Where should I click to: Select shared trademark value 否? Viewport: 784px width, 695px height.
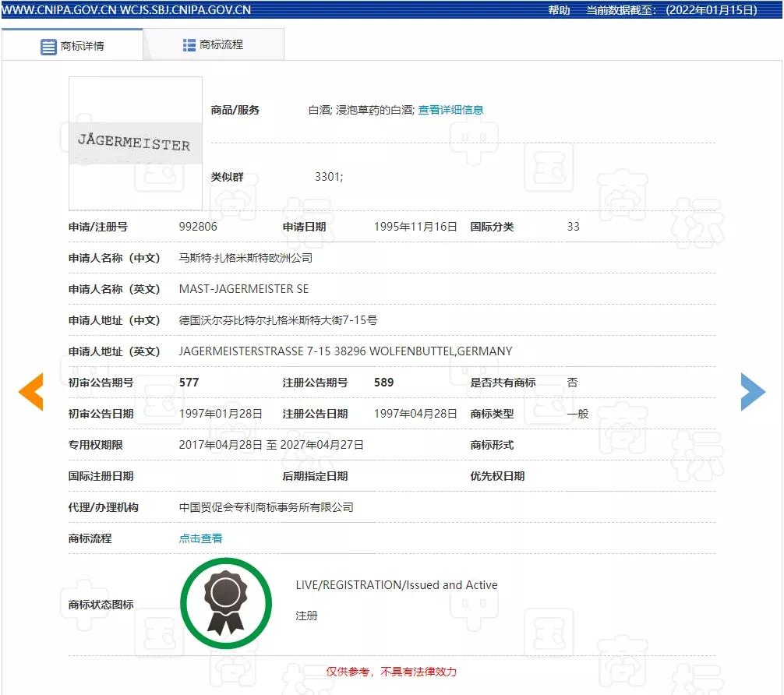tap(573, 383)
